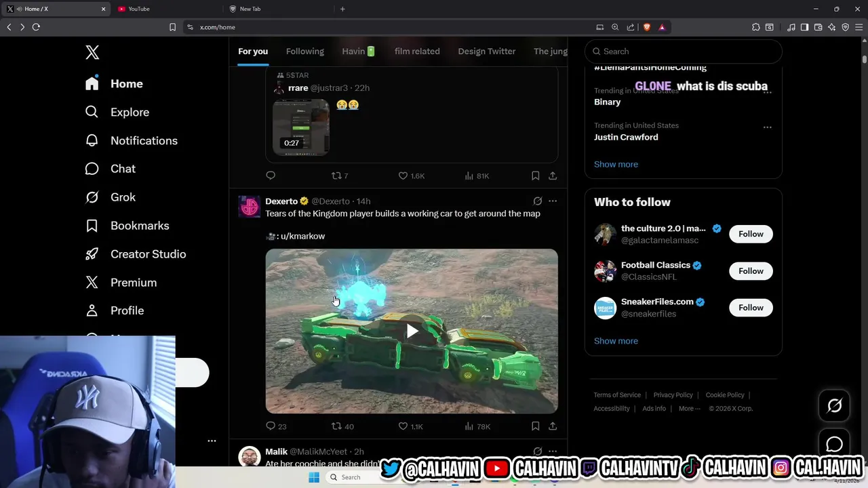Reload the page
The image size is (868, 488).
(x=36, y=27)
